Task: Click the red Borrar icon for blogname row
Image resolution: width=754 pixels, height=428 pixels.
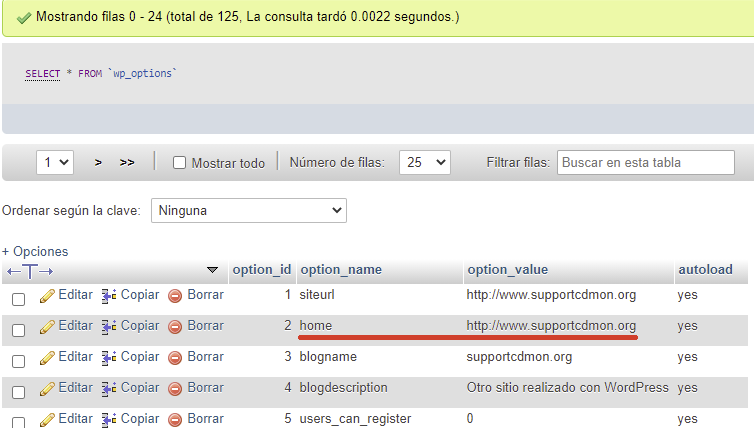Action: 175,358
